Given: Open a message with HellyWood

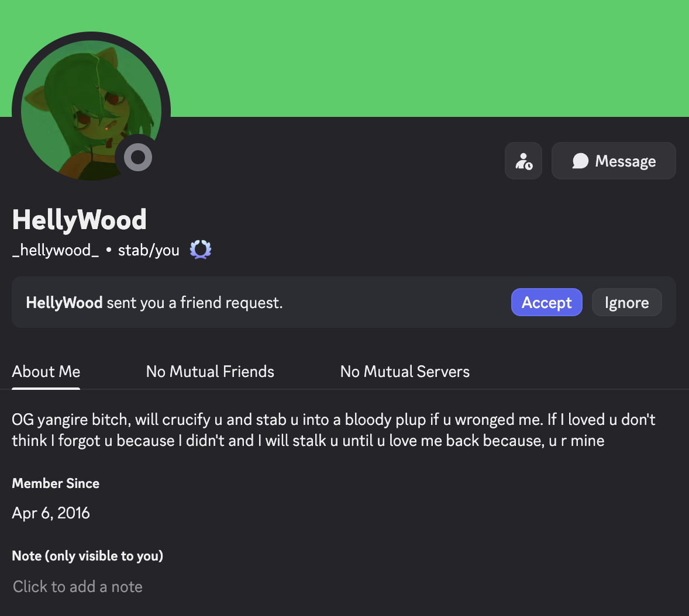Looking at the screenshot, I should pos(614,161).
